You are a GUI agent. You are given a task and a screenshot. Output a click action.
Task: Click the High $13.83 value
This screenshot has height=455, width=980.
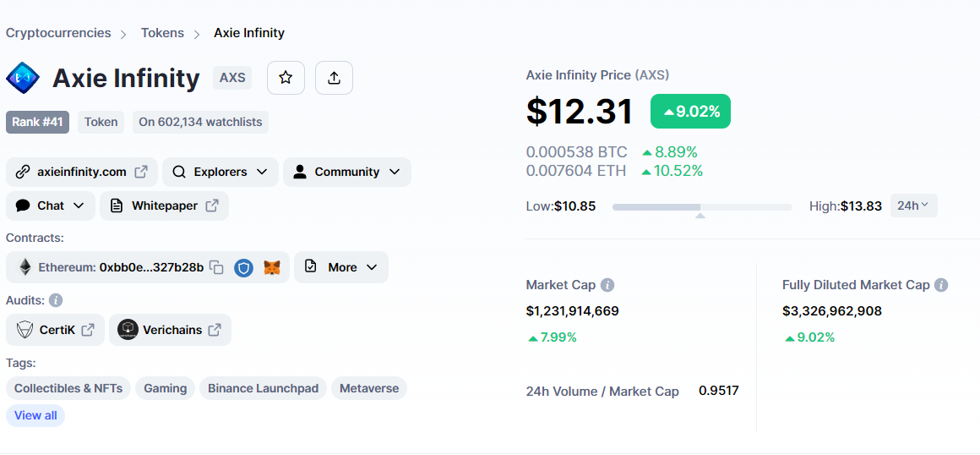tap(861, 206)
